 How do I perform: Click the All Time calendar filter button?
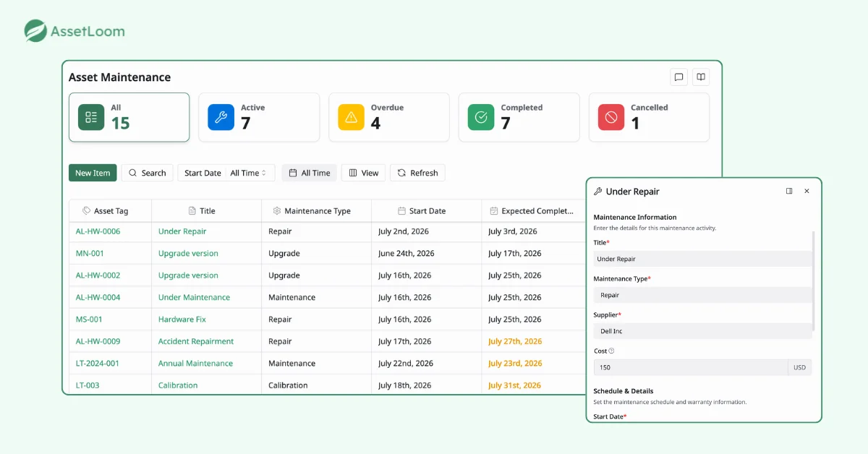pyautogui.click(x=310, y=173)
